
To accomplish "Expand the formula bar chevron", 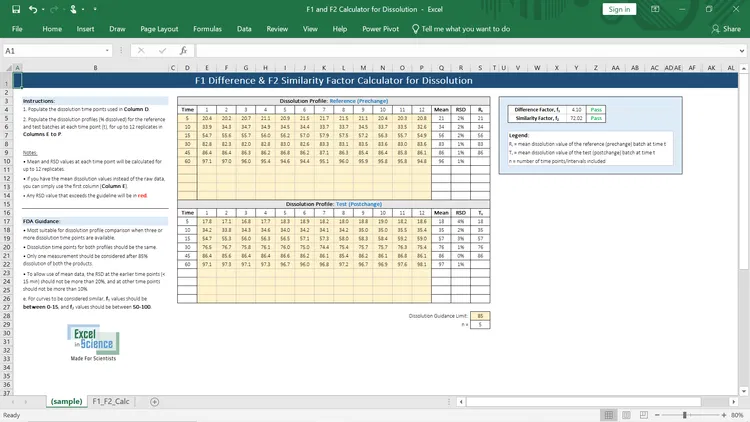I will (x=741, y=51).
